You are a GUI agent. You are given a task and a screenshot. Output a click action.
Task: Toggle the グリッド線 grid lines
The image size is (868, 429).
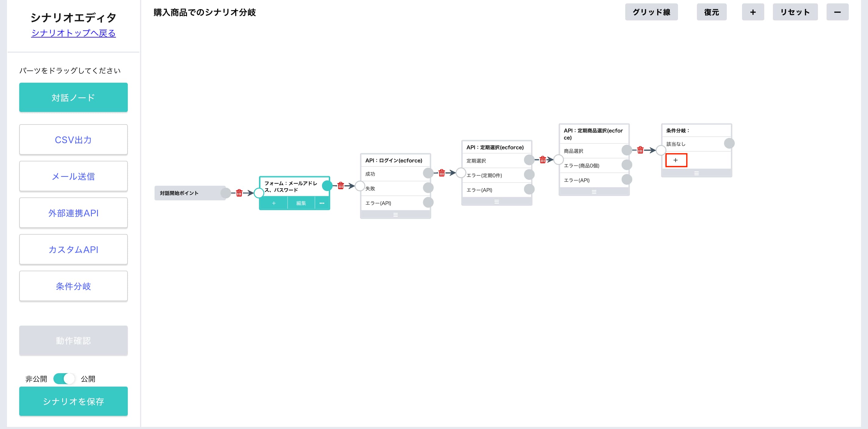pos(651,12)
